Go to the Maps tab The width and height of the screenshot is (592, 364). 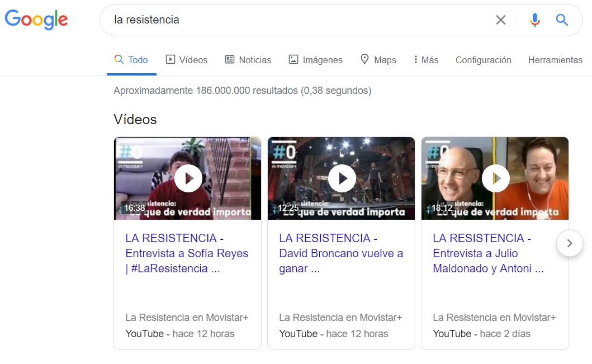(378, 60)
